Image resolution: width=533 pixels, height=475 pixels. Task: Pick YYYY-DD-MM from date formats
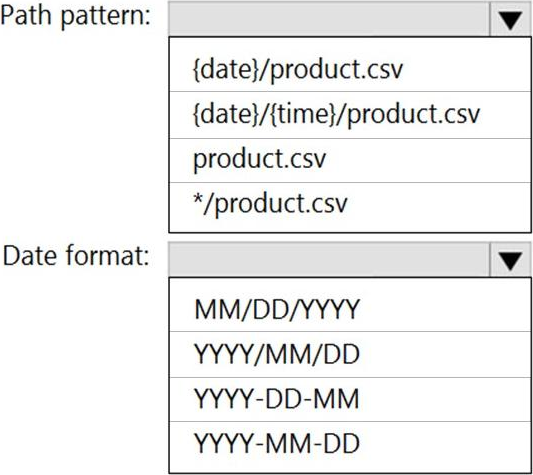[x=350, y=399]
